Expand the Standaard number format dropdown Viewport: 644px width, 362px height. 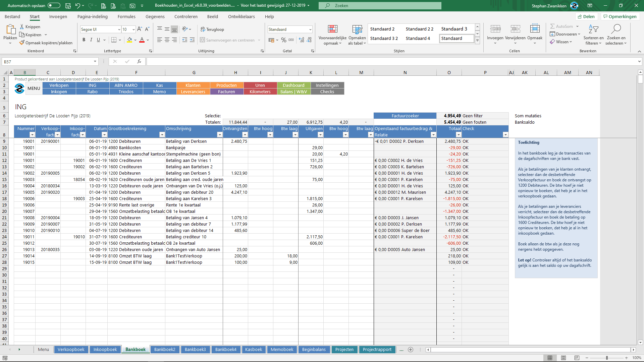[310, 29]
